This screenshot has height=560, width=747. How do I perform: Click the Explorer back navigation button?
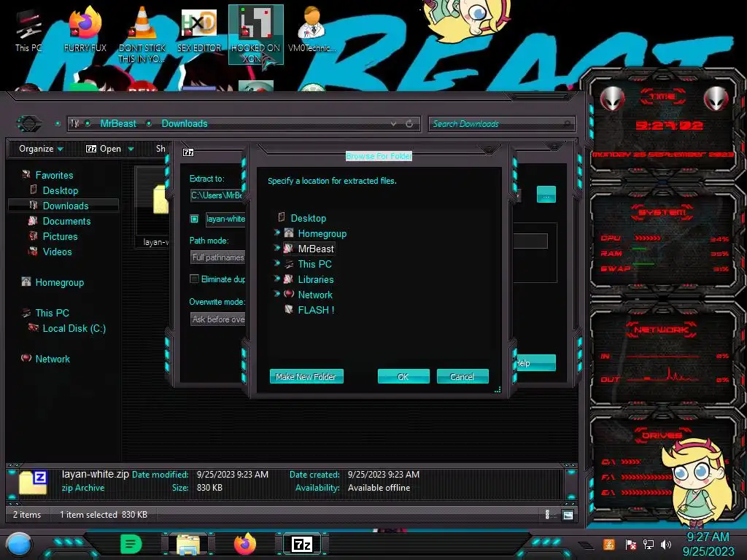click(29, 124)
